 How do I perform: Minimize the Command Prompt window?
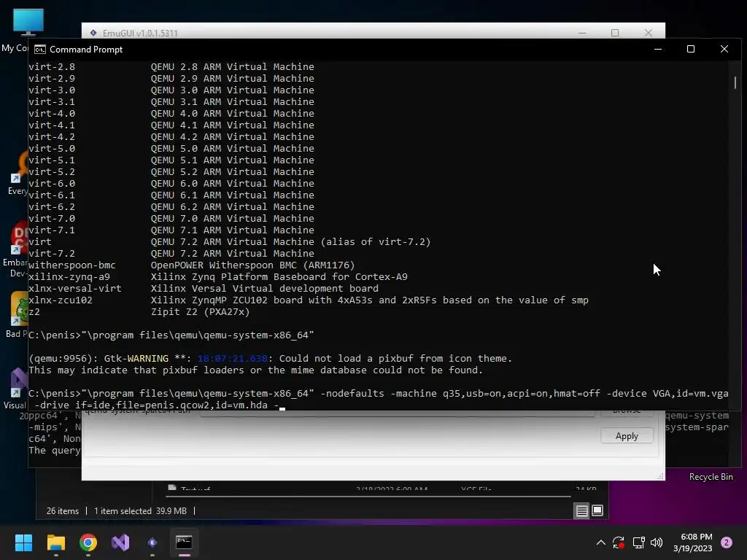coord(658,49)
